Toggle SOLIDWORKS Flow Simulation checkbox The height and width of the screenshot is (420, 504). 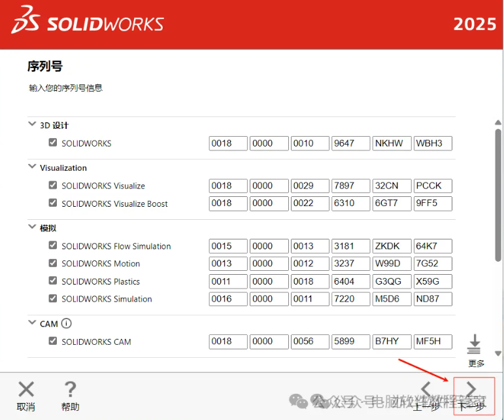click(53, 245)
